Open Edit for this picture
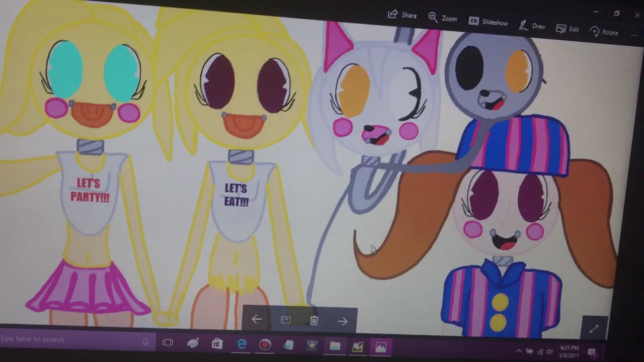 pos(568,29)
